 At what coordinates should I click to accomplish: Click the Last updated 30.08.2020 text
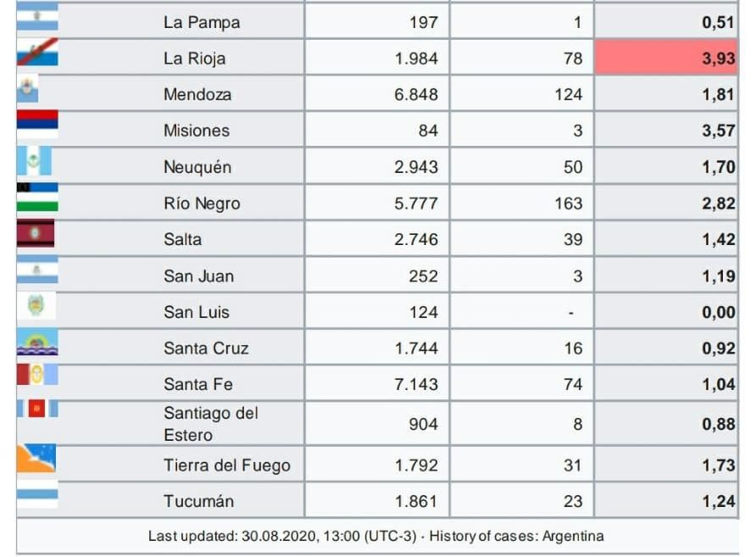pos(282,537)
